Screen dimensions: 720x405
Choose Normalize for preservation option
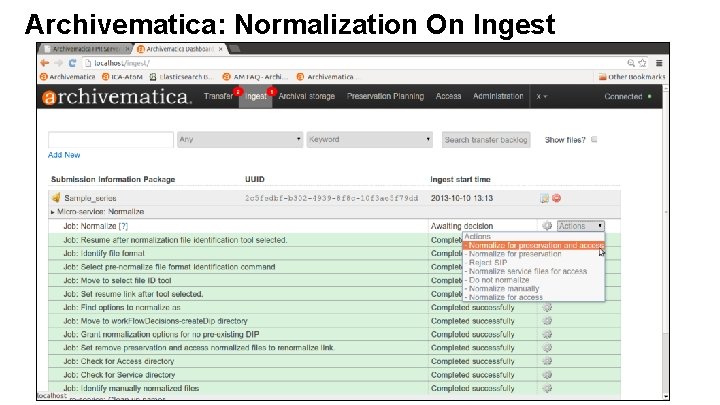point(534,254)
